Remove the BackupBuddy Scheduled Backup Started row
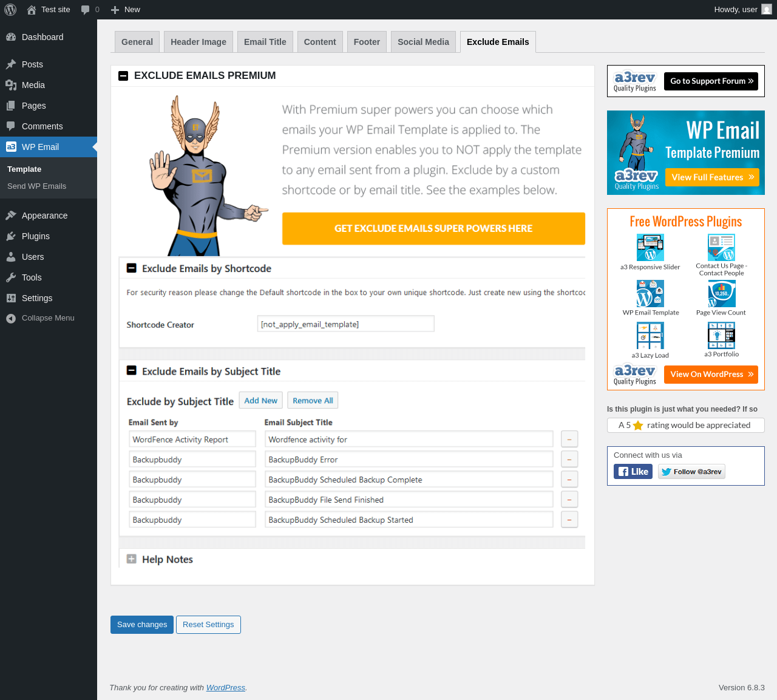This screenshot has height=700, width=777. tap(569, 519)
